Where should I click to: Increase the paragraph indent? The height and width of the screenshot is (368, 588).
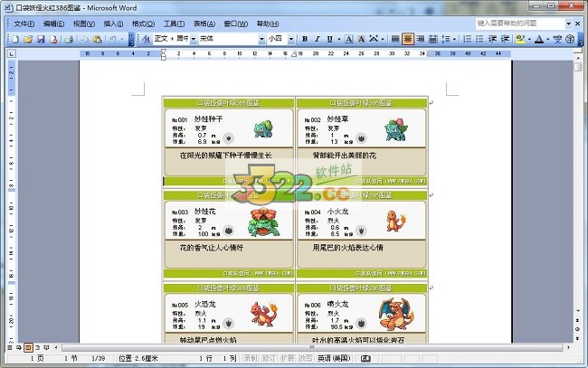505,39
